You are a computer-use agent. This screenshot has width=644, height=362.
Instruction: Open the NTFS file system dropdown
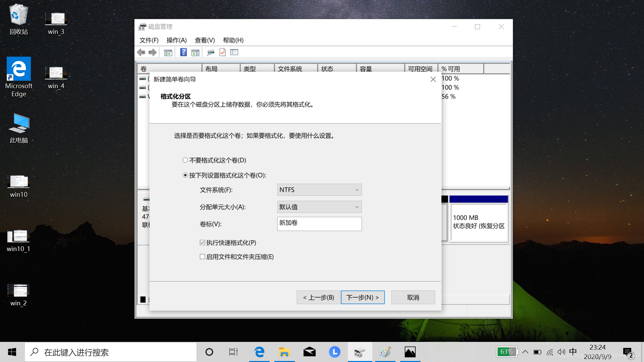click(x=319, y=190)
